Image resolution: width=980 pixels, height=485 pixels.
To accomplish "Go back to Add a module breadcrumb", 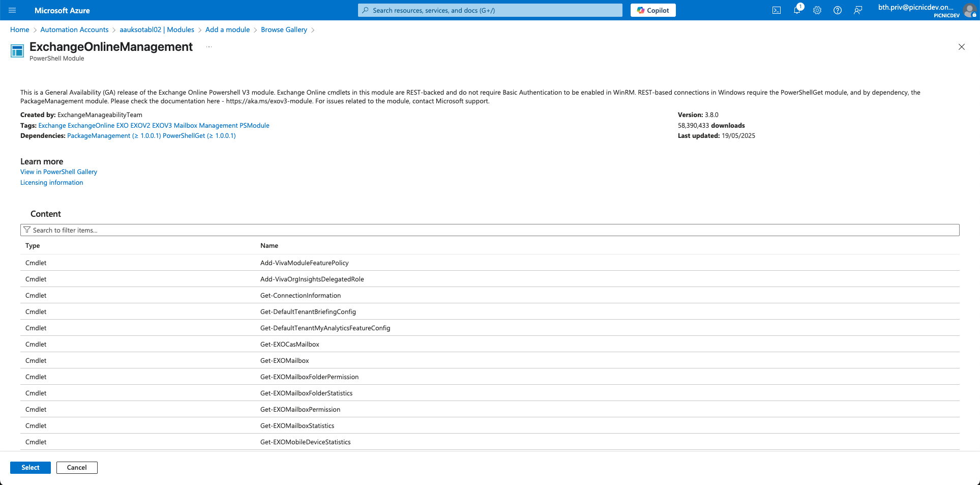I will (x=227, y=30).
